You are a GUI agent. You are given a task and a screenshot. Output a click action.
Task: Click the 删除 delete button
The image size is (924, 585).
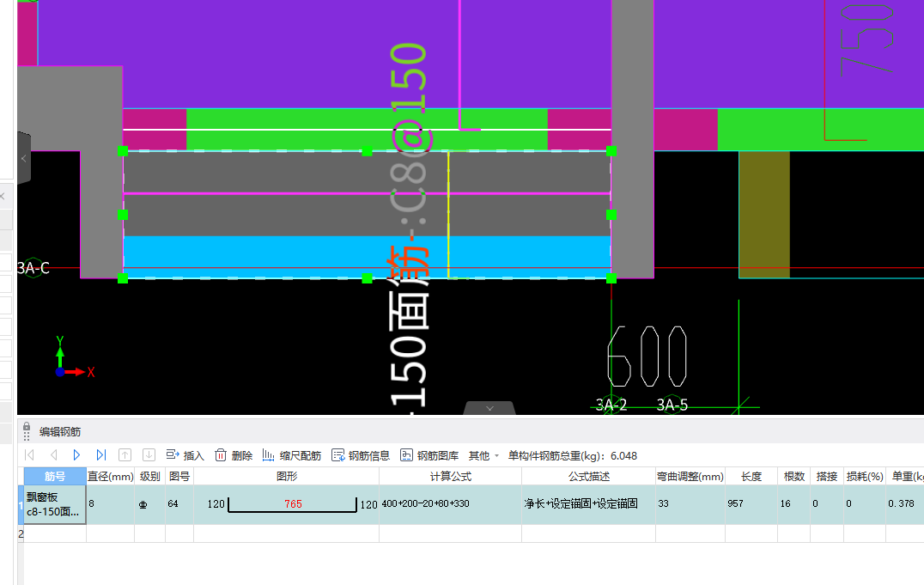tap(234, 455)
